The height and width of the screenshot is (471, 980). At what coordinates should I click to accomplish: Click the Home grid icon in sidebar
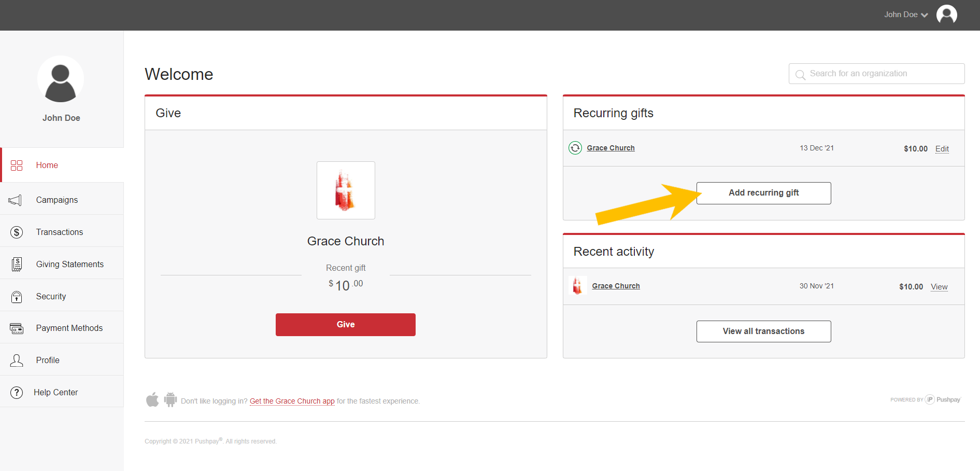pyautogui.click(x=17, y=165)
